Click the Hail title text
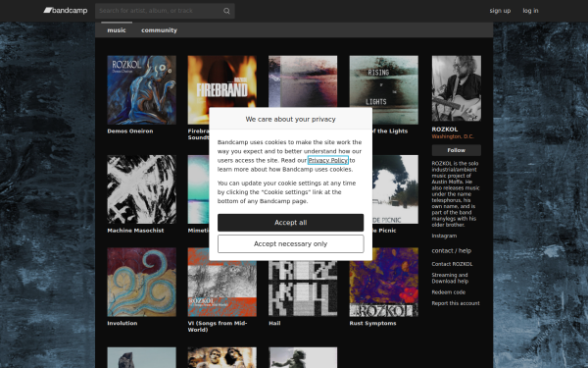Viewport: 588px width, 368px height. 274,323
